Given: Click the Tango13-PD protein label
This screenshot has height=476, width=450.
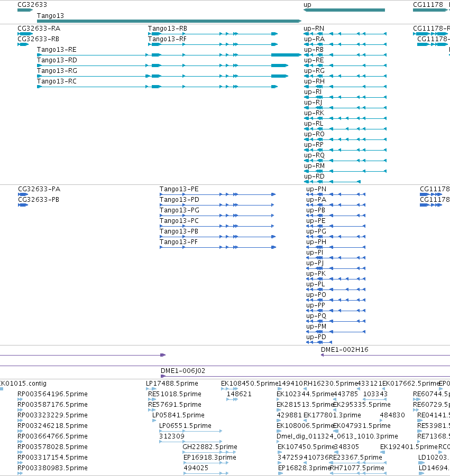Looking at the screenshot, I should pos(179,200).
